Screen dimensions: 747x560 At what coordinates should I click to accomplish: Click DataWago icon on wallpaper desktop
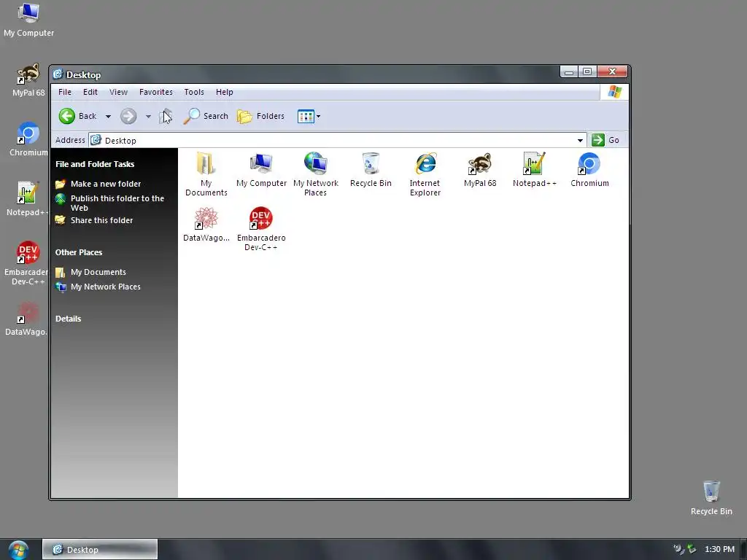coord(28,312)
